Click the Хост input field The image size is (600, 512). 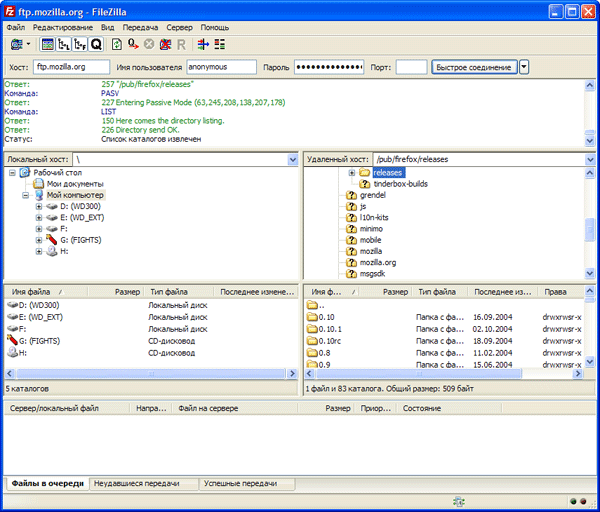pos(72,67)
